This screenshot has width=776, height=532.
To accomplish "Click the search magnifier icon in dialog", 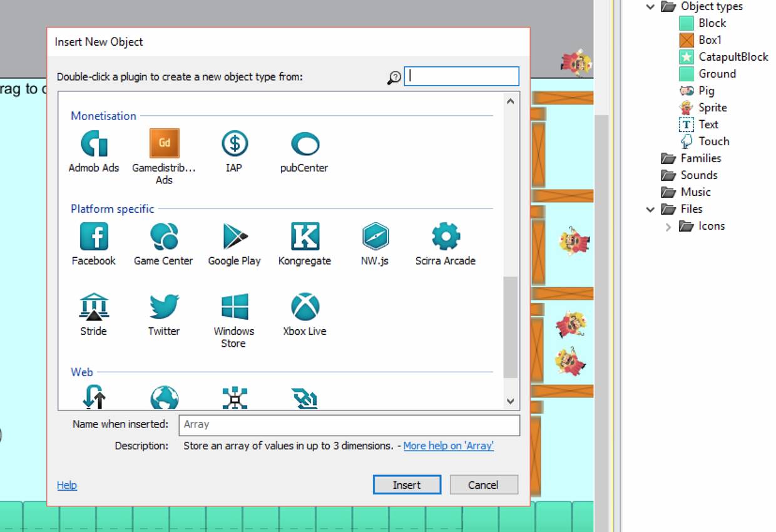I will [394, 78].
